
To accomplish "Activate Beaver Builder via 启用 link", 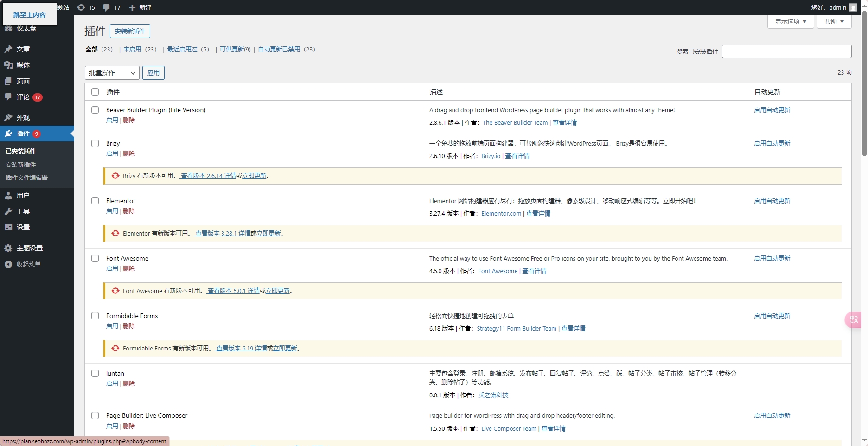I will [x=112, y=120].
